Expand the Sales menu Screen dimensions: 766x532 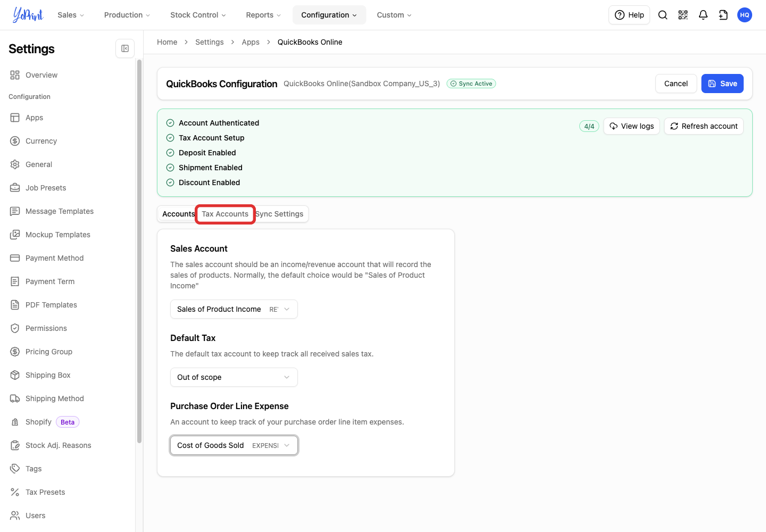pos(71,15)
